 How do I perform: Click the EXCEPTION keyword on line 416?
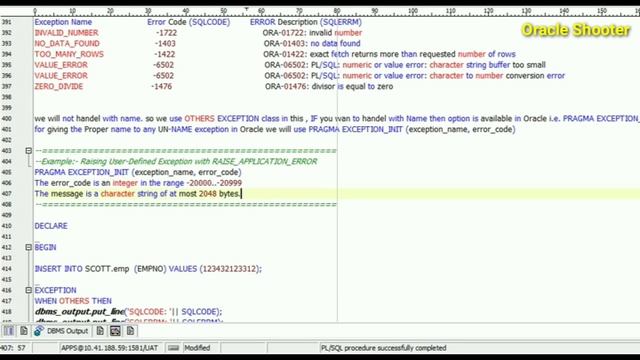(x=56, y=290)
